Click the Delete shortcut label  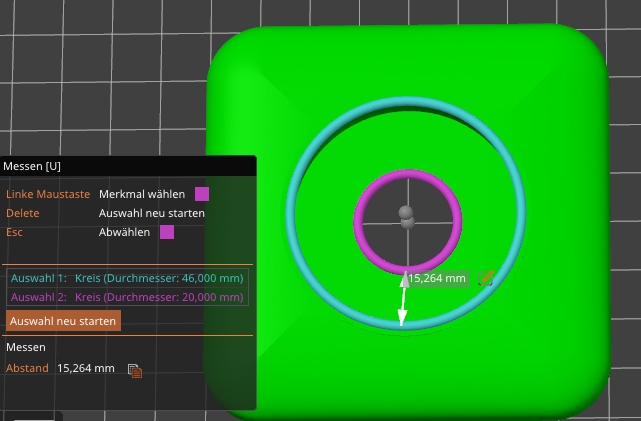pyautogui.click(x=23, y=213)
